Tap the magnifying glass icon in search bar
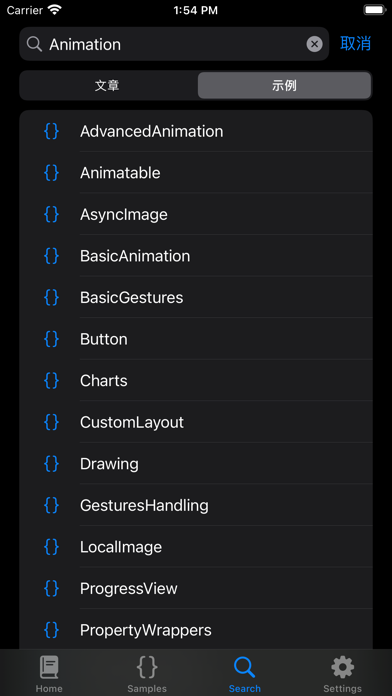The height and width of the screenshot is (696, 392). (34, 44)
